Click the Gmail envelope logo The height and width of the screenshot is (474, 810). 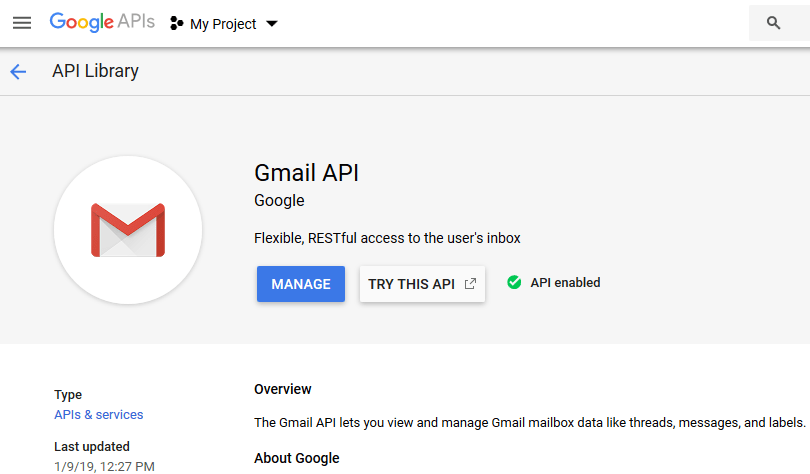(x=128, y=230)
